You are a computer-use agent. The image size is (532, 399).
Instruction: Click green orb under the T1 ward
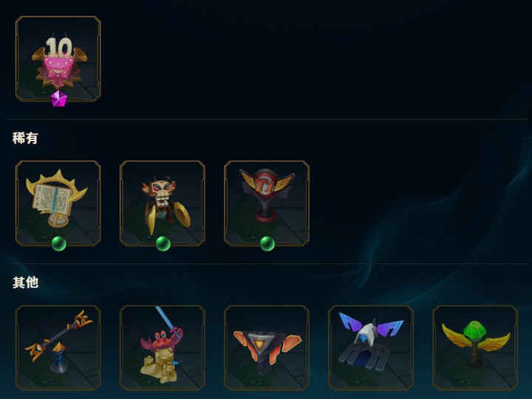tap(267, 244)
